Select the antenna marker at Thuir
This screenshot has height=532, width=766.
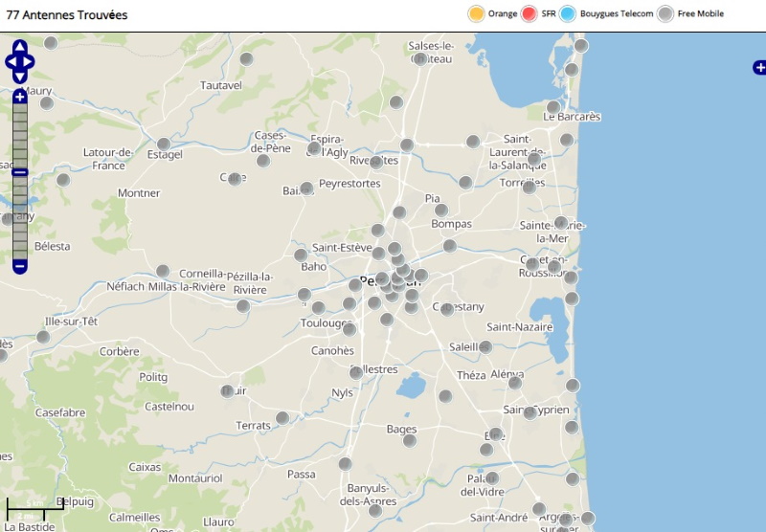[228, 391]
